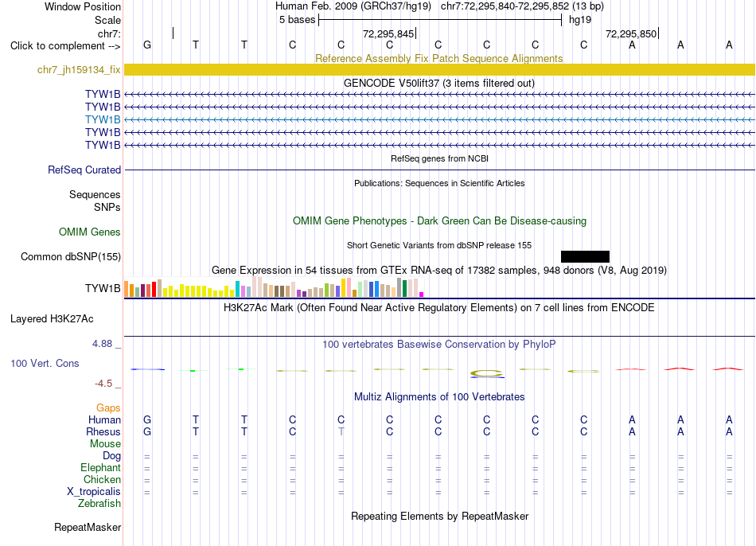
Task: Click the 72,295,850 position marker
Action: 631,33
